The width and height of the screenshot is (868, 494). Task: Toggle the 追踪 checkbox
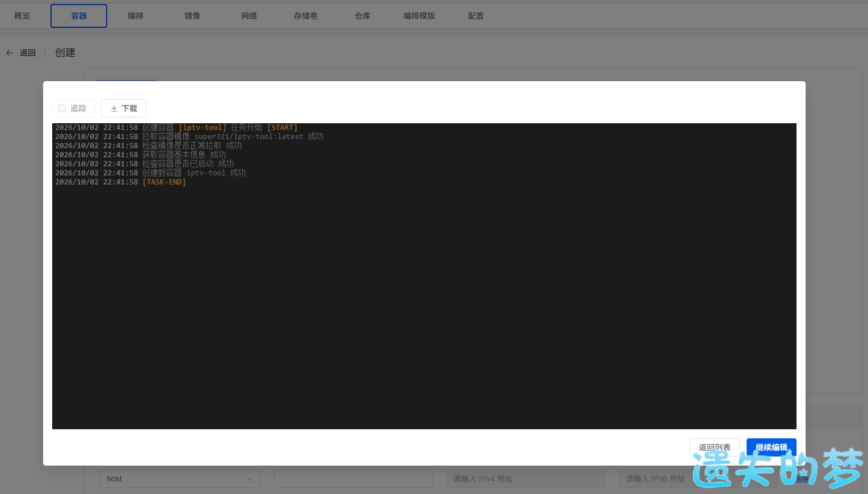(62, 108)
